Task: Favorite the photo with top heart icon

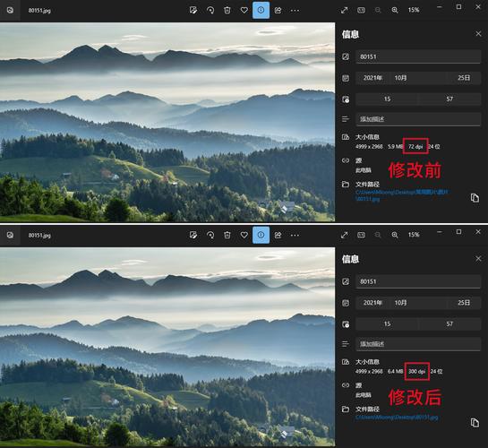Action: click(x=244, y=10)
